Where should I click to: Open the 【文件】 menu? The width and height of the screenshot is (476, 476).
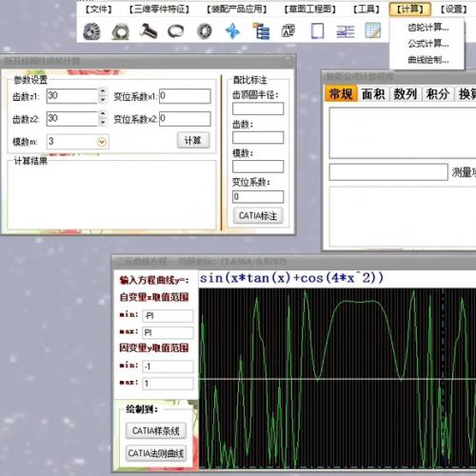point(98,10)
